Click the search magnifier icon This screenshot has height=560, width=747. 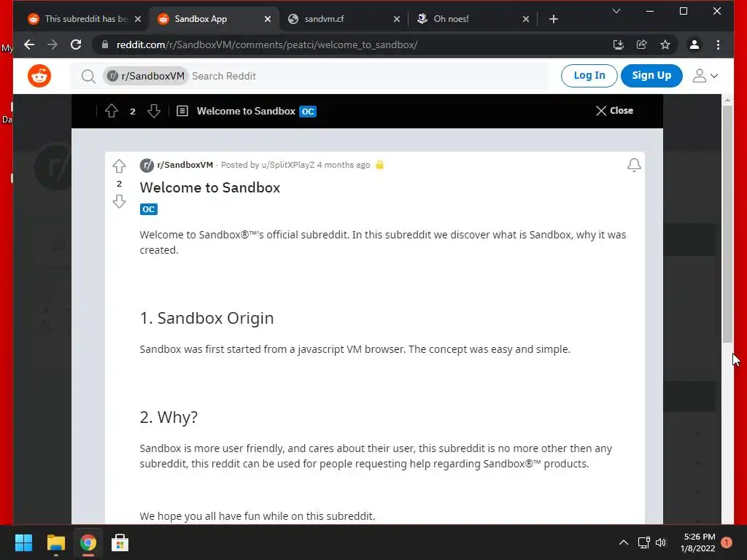(88, 76)
